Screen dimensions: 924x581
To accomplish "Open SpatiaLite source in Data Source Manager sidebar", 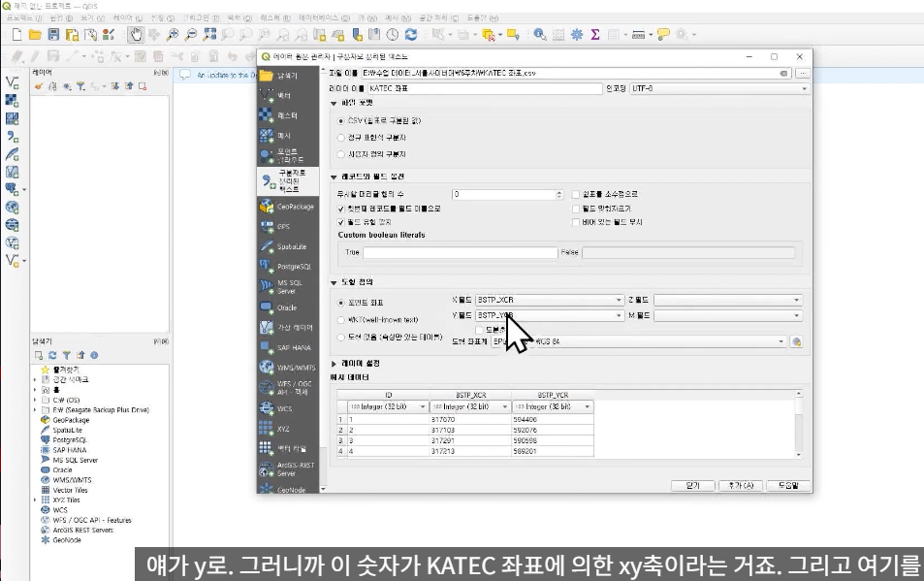I will pos(288,247).
